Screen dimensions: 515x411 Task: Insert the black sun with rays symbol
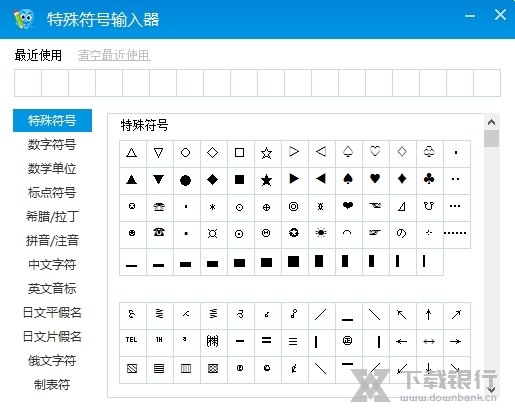click(321, 234)
